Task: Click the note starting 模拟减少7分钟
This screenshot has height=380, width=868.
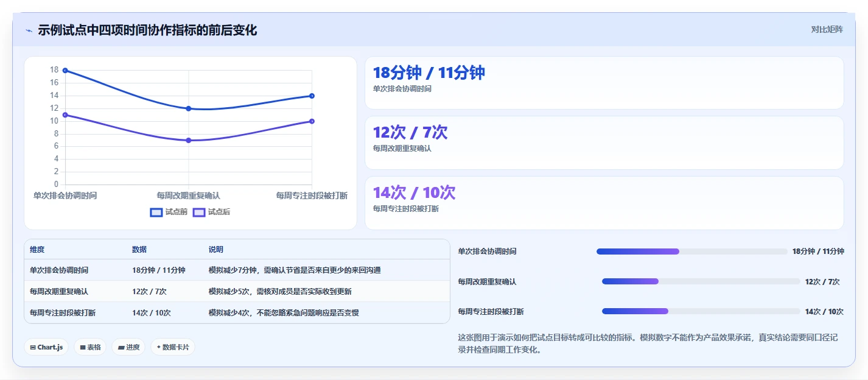Action: (295, 270)
